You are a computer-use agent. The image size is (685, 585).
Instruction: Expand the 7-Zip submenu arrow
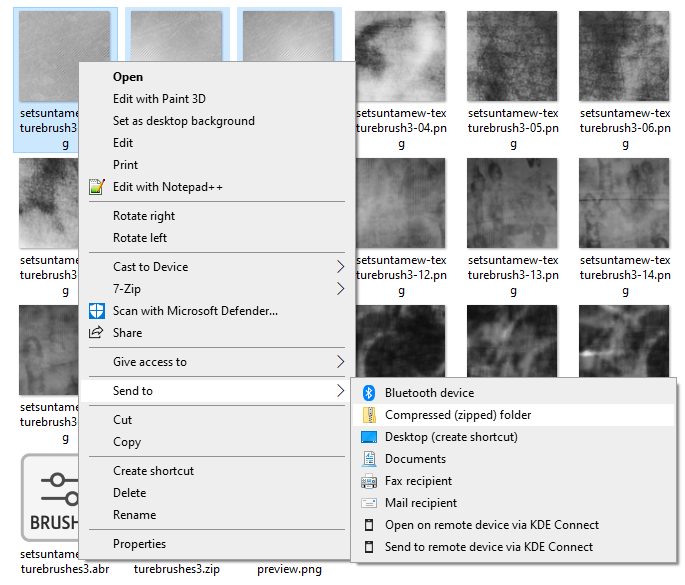click(340, 289)
